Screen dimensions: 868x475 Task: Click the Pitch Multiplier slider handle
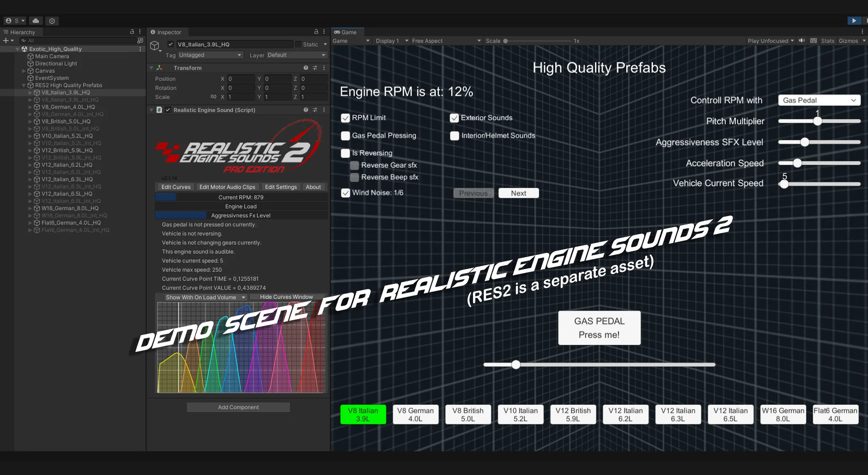(x=818, y=122)
